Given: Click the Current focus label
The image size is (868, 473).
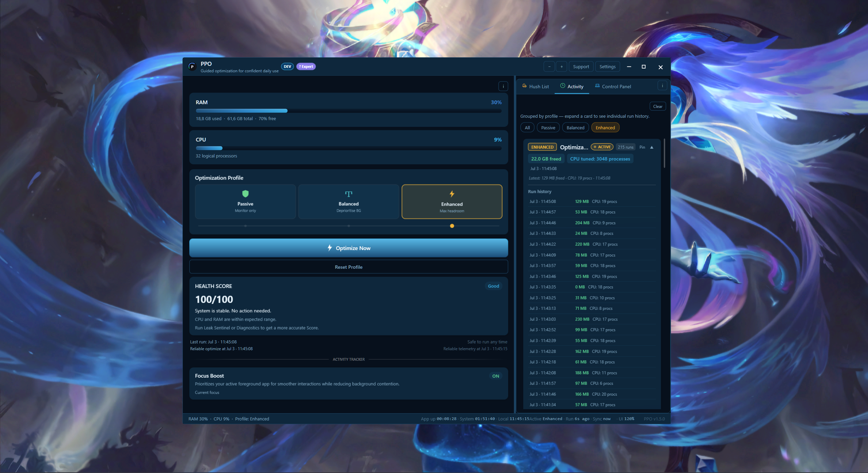Looking at the screenshot, I should tap(207, 393).
